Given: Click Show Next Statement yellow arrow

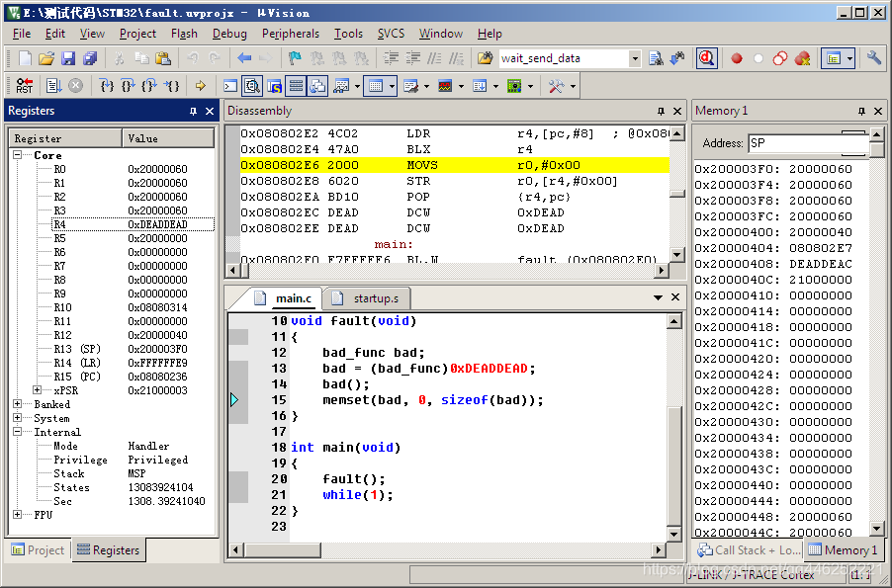Looking at the screenshot, I should tap(201, 86).
